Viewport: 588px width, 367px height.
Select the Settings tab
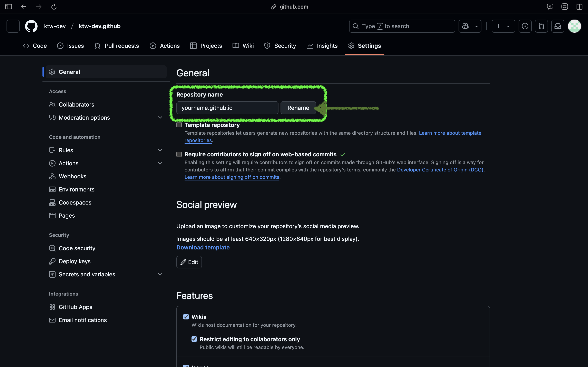click(x=364, y=46)
